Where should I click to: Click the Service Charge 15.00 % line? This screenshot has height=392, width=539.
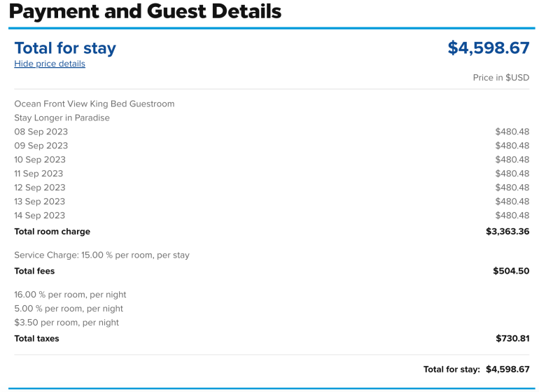pos(102,255)
